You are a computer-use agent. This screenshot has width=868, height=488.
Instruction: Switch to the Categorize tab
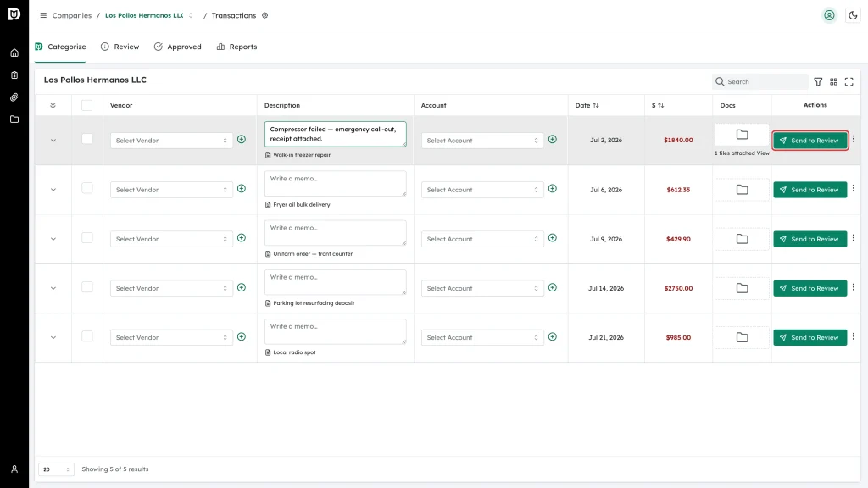(x=60, y=47)
